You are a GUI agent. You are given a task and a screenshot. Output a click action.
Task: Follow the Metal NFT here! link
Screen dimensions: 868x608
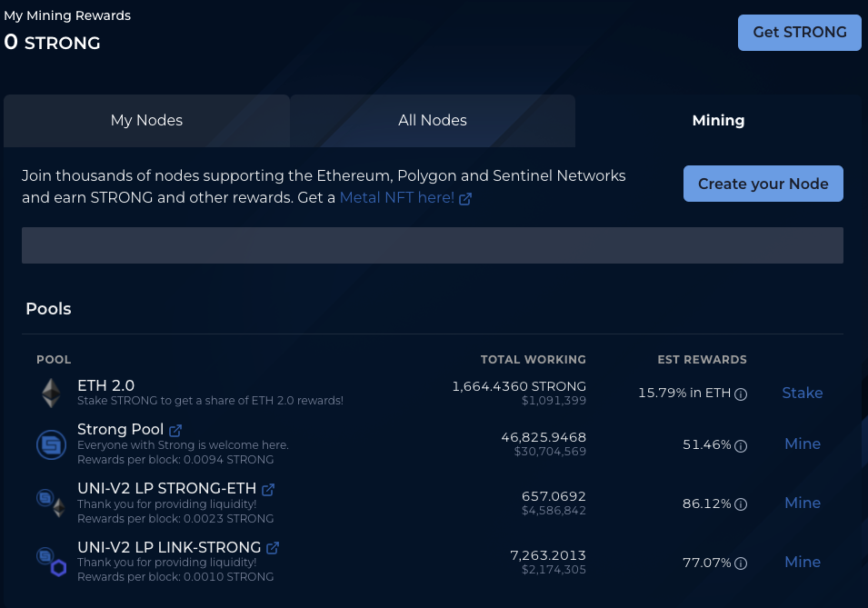point(397,198)
